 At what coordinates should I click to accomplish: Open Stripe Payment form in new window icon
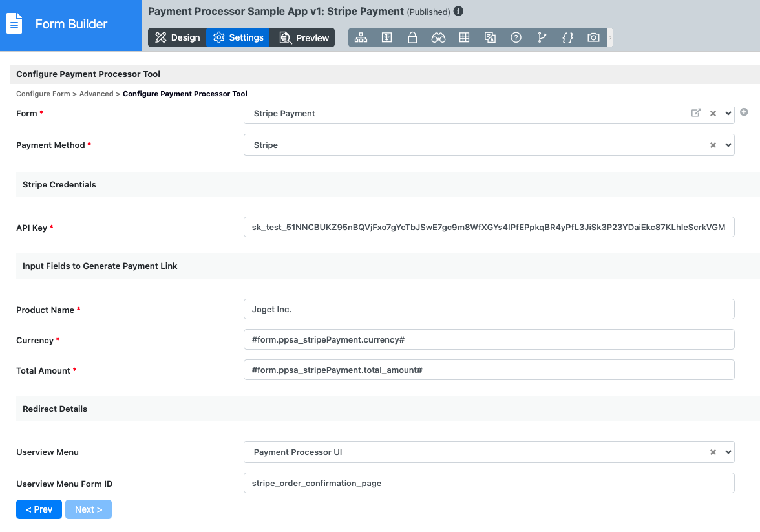pyautogui.click(x=696, y=113)
